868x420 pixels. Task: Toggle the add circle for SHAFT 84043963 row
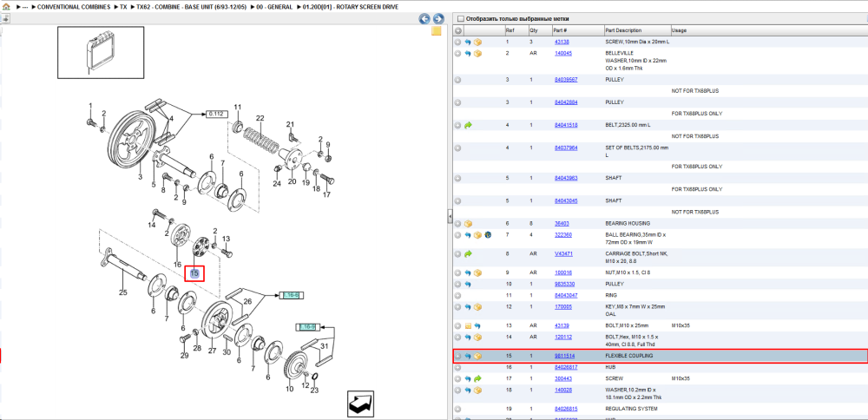(x=457, y=178)
